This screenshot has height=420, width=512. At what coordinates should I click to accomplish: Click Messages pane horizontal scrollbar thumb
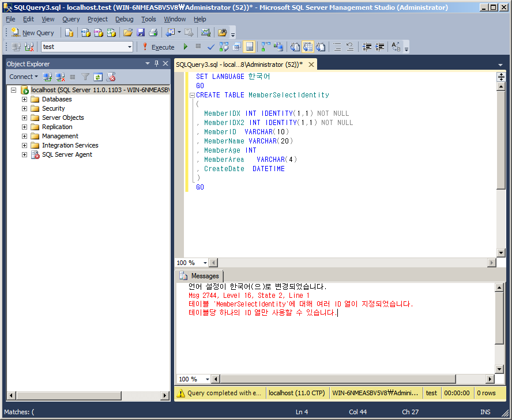point(338,379)
